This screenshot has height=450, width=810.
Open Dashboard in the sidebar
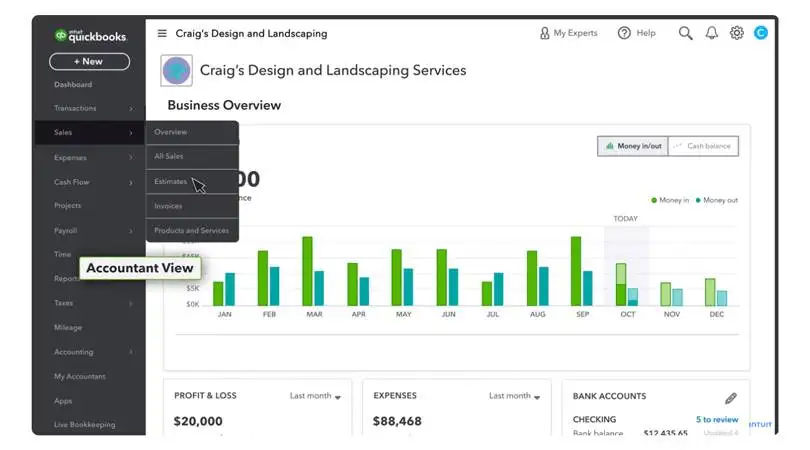click(x=73, y=84)
